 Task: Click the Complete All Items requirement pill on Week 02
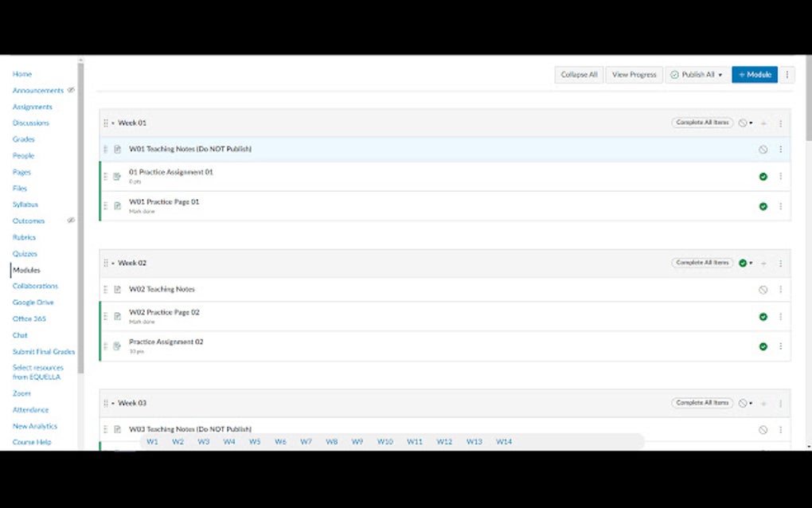click(x=701, y=263)
